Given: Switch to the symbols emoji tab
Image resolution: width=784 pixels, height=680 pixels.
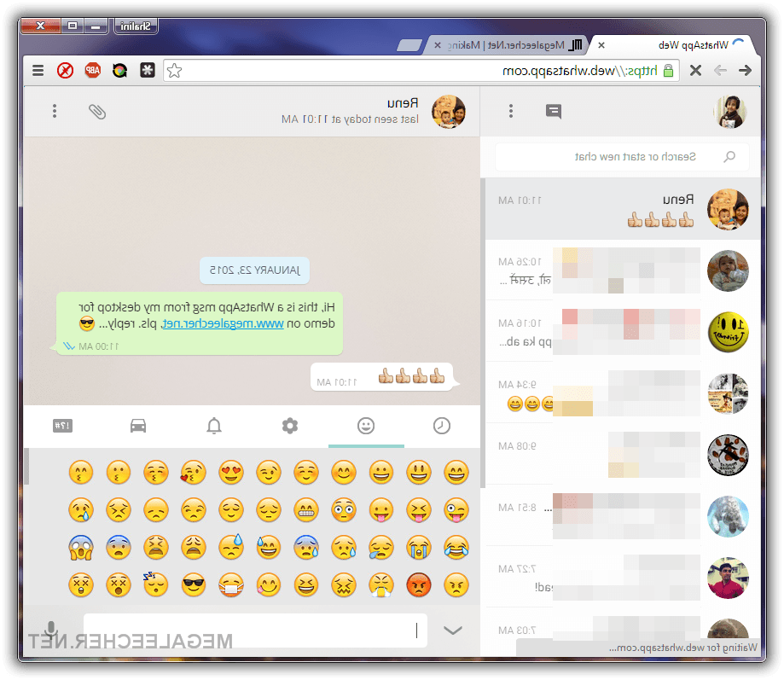Looking at the screenshot, I should (62, 426).
